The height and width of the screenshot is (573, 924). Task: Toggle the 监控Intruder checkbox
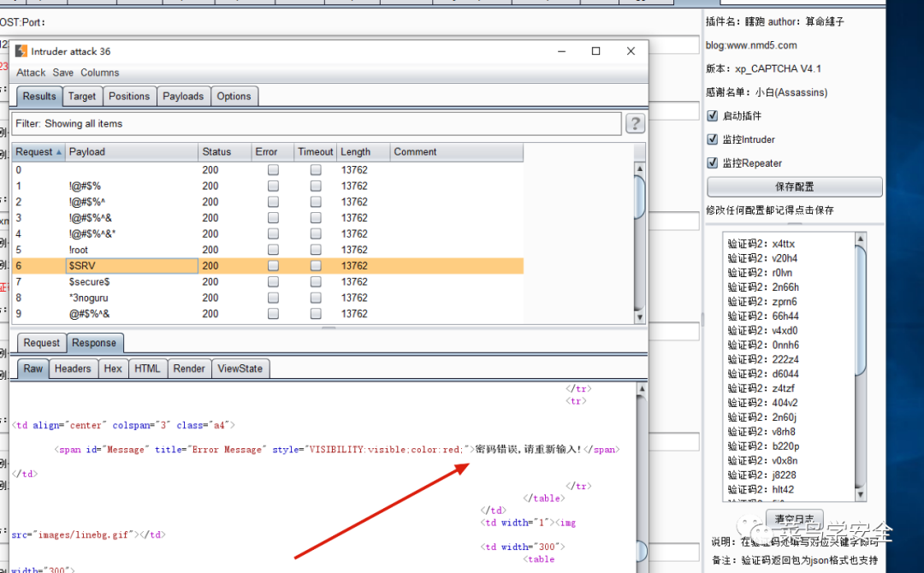[713, 139]
